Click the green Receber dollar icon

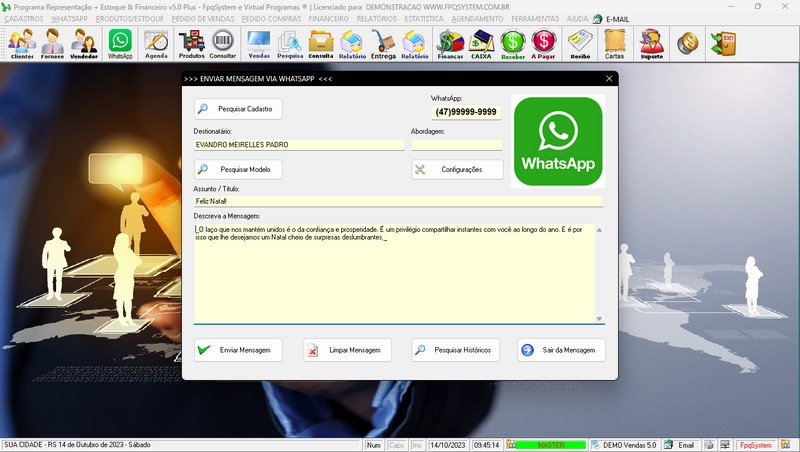(513, 43)
